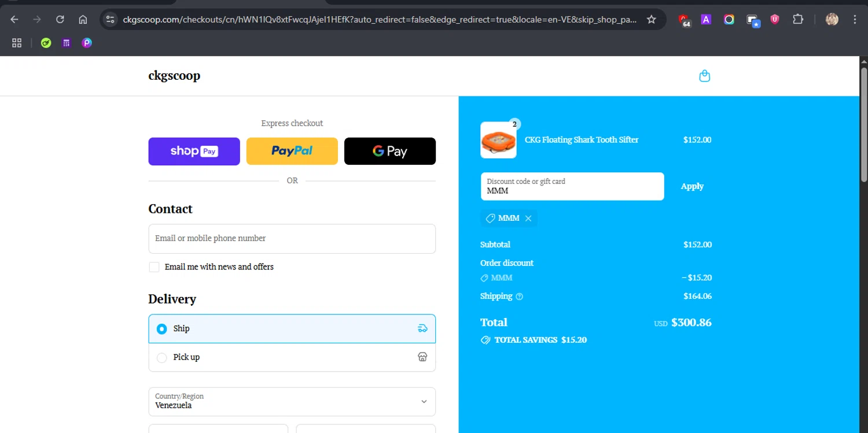868x433 pixels.
Task: Open the red extension with 64 badge
Action: (685, 20)
